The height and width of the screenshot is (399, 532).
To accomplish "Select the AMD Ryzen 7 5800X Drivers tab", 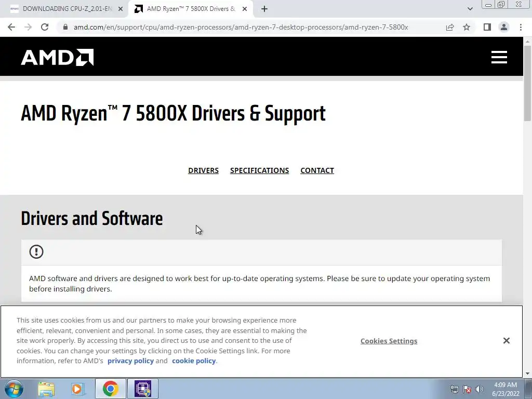I will (x=191, y=9).
